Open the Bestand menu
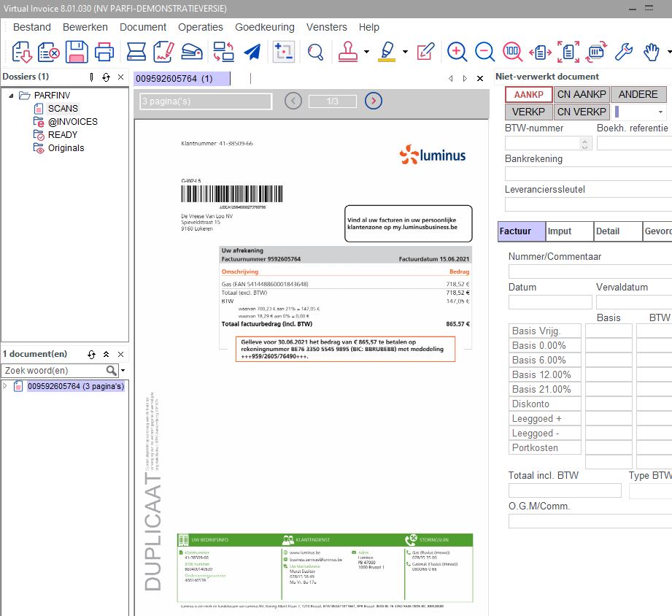Screen dimensions: 672x616 pos(31,27)
